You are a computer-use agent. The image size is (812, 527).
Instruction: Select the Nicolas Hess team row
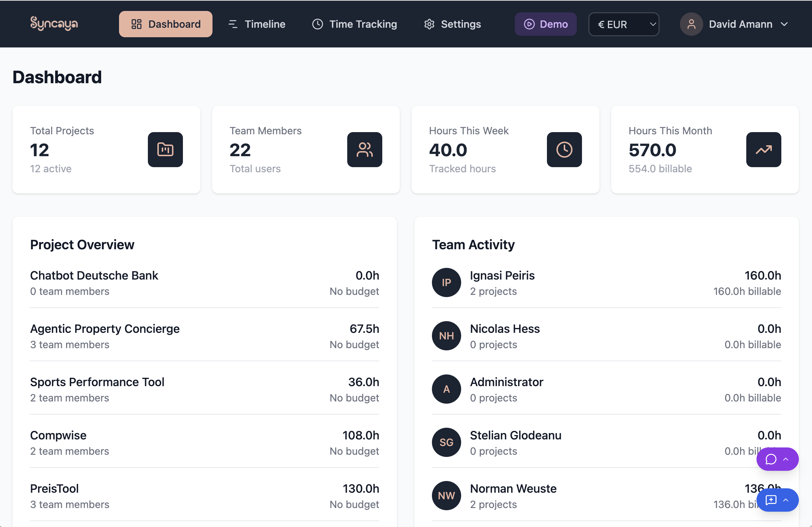click(x=505, y=329)
